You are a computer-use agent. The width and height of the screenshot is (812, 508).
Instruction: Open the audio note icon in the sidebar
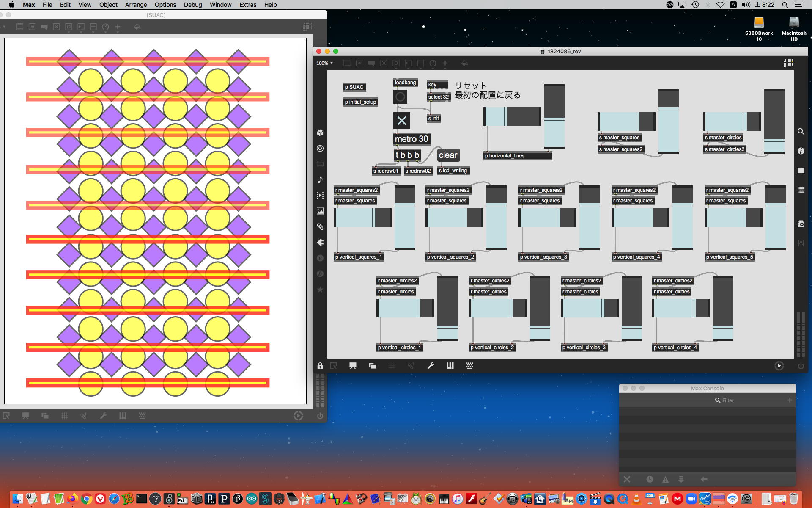point(320,179)
